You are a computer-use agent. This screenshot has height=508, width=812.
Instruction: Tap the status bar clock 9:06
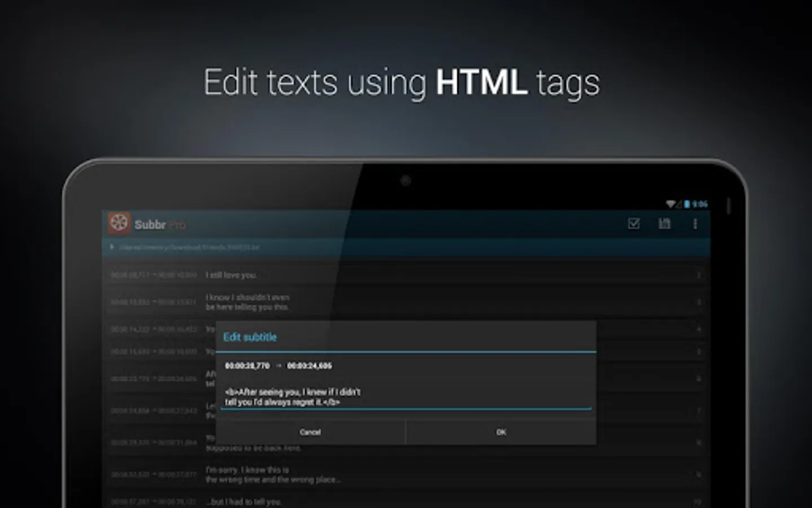[700, 204]
